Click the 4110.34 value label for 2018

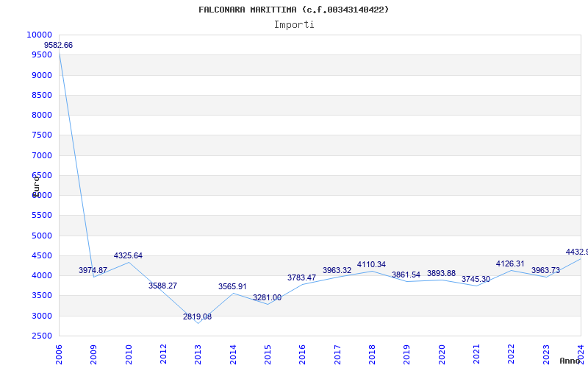pyautogui.click(x=371, y=265)
